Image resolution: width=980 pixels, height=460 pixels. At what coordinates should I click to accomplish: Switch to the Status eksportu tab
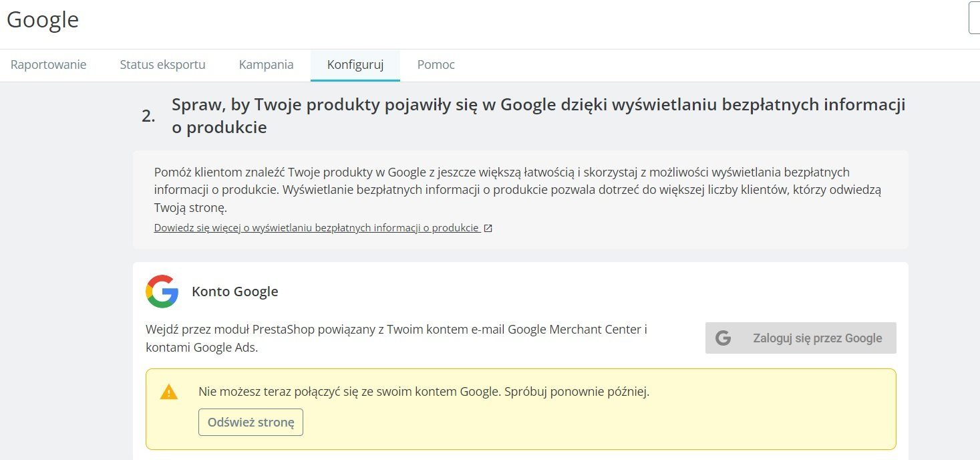162,65
